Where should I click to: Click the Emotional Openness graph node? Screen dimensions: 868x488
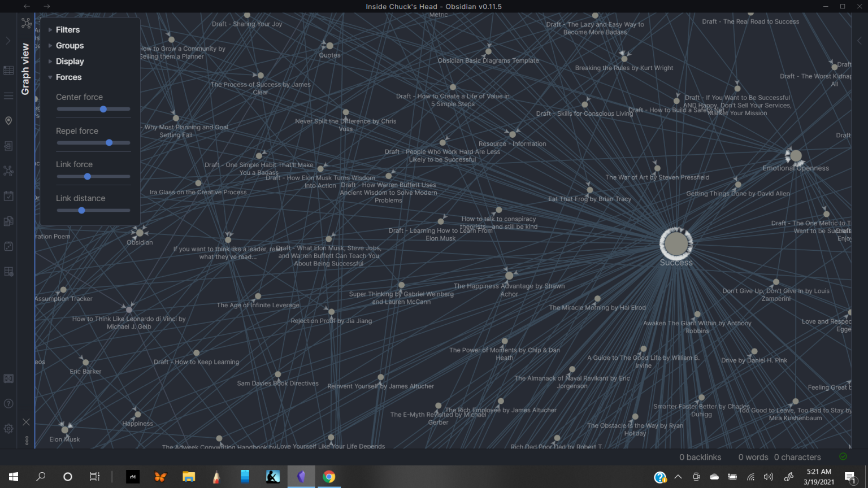(x=796, y=156)
